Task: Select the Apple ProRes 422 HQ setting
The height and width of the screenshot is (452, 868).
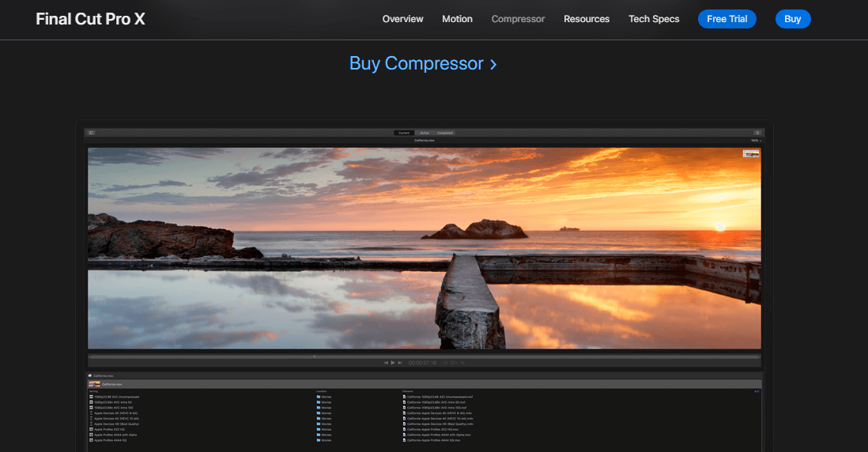Action: pyautogui.click(x=107, y=429)
